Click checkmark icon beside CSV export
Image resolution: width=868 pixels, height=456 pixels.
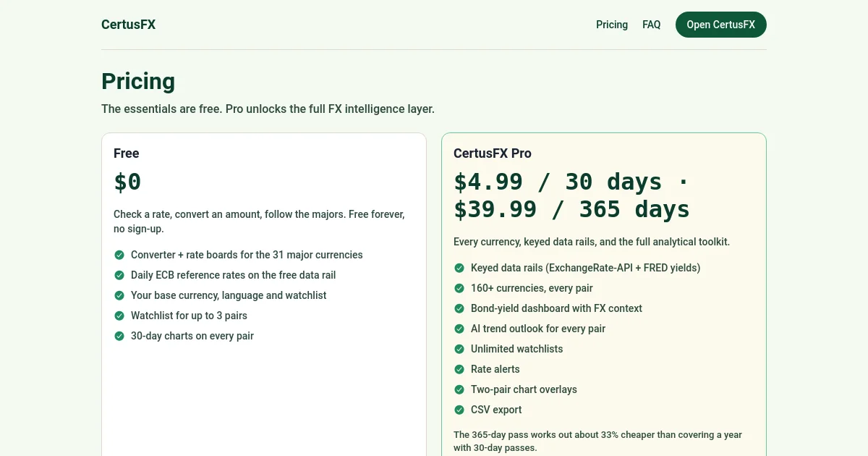[459, 410]
